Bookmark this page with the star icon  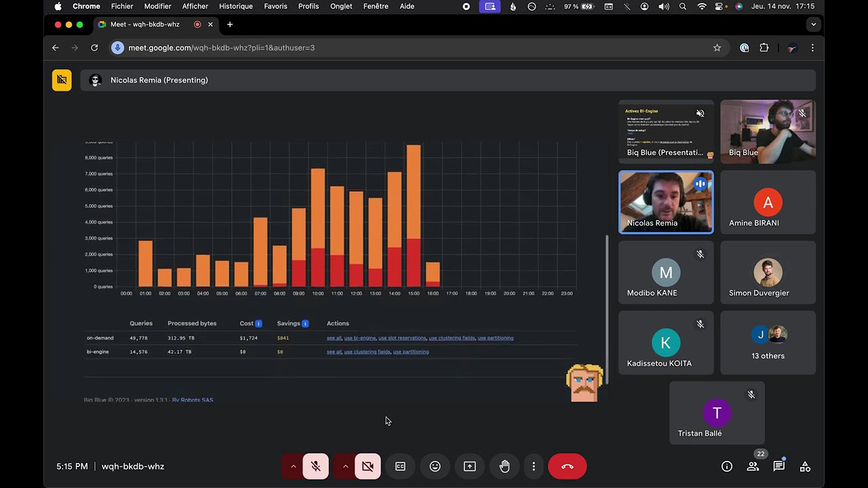tap(717, 47)
